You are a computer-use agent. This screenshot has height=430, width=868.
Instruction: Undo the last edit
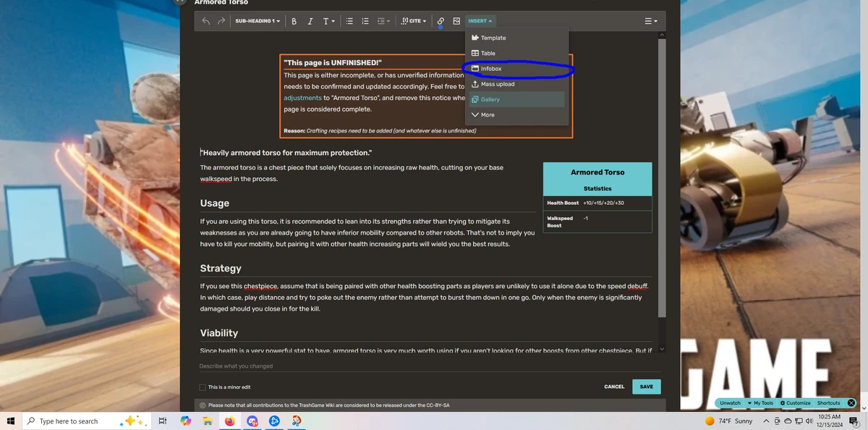(205, 21)
